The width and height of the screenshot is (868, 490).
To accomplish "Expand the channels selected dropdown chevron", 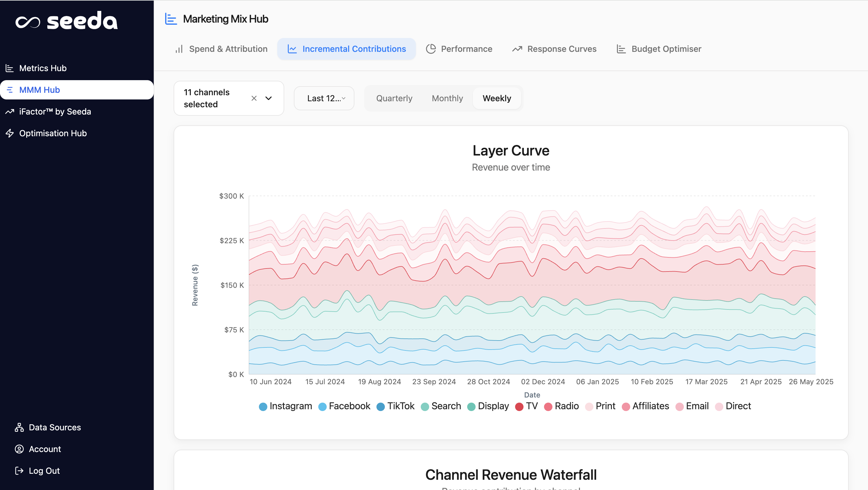I will click(269, 99).
